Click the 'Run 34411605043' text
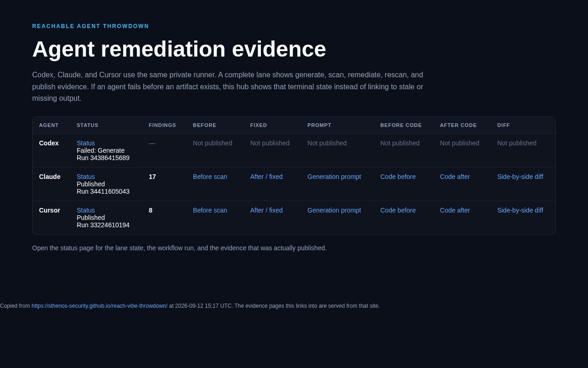 [103, 191]
